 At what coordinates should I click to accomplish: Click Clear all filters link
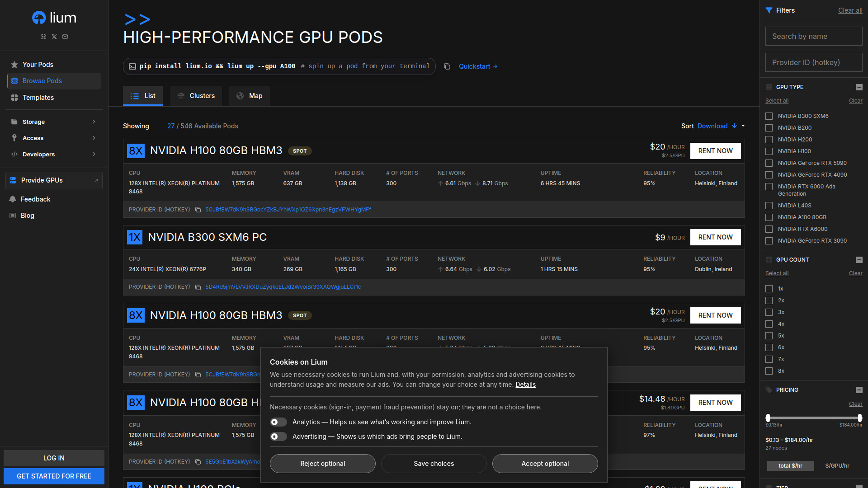850,10
